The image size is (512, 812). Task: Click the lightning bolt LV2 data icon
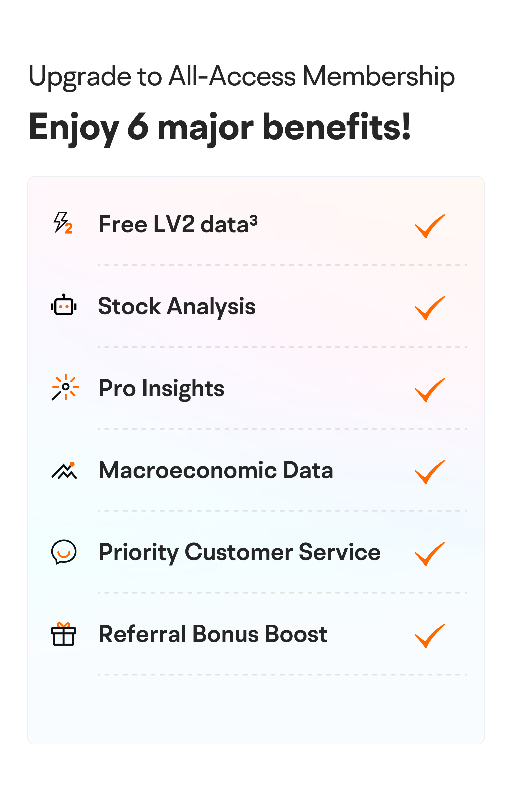[63, 223]
